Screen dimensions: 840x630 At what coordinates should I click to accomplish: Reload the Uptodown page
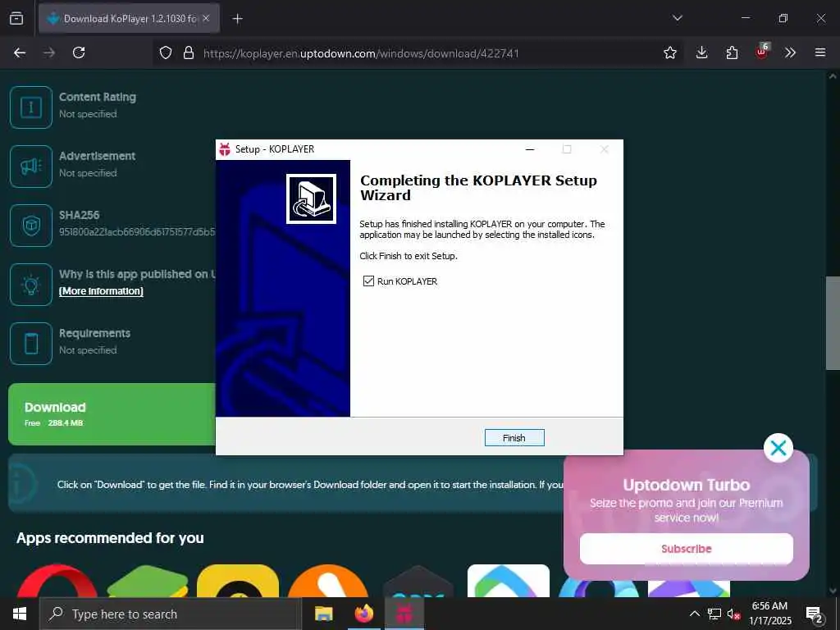click(79, 52)
